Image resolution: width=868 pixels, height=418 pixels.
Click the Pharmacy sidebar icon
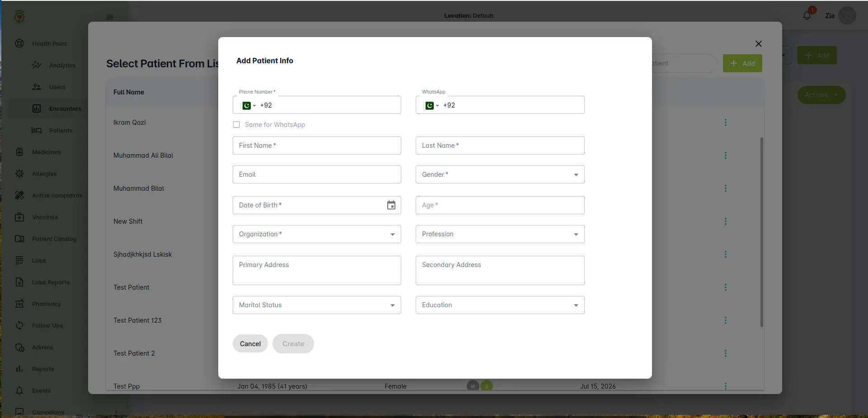pos(19,304)
